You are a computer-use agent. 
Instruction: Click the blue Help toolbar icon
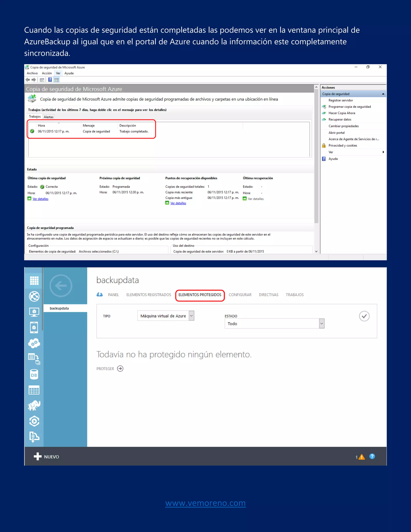coord(50,80)
